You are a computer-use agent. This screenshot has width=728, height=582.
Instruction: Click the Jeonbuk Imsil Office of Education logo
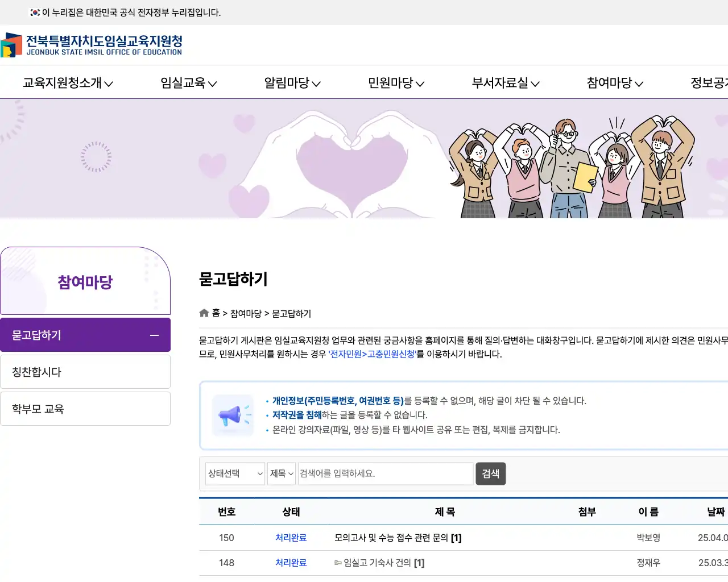tap(91, 45)
